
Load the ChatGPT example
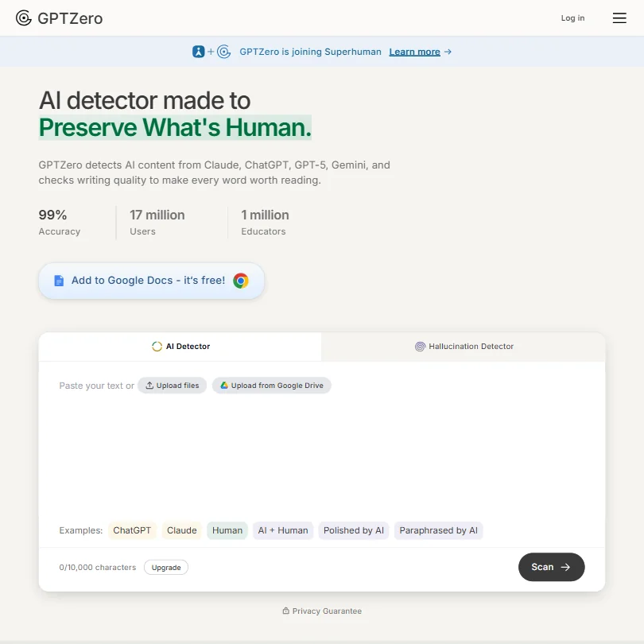(x=132, y=530)
